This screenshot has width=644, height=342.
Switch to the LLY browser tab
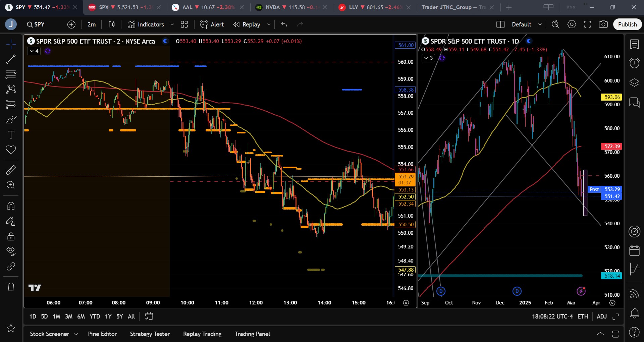tap(374, 7)
